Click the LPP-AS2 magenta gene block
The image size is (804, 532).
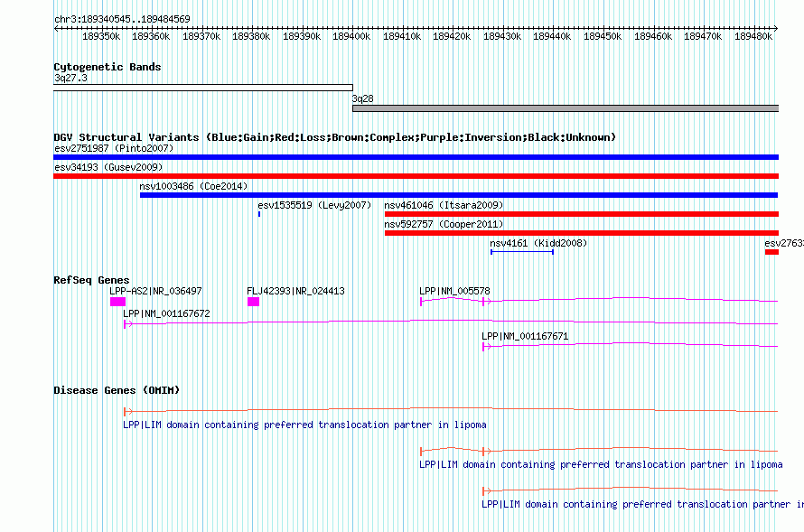118,302
